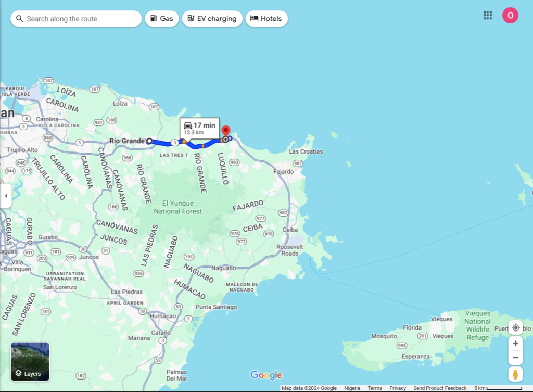Viewport: 533px width, 392px height.
Task: Click the El Yunque National Forest label
Action: (x=178, y=207)
